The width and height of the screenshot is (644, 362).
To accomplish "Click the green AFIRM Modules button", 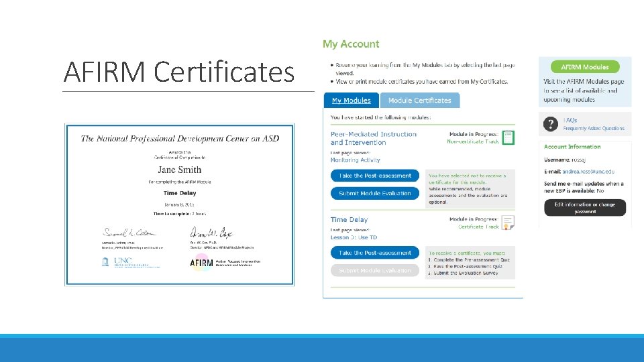I will click(585, 67).
